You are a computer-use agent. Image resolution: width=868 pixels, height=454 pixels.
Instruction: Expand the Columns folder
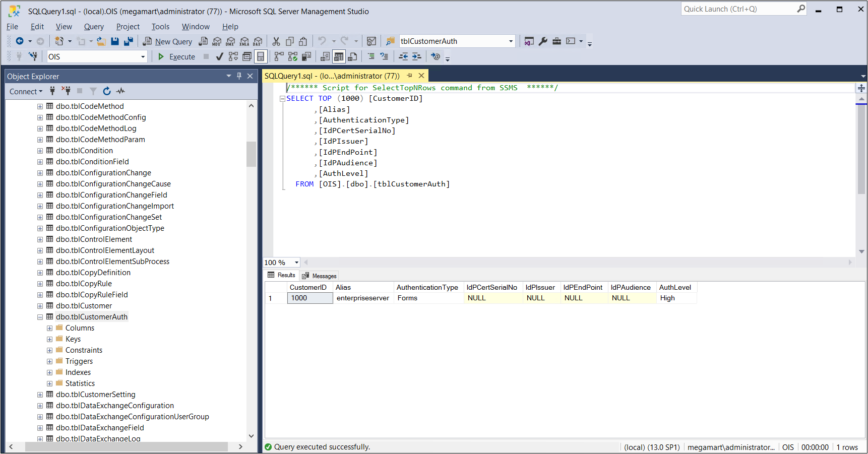tap(49, 329)
